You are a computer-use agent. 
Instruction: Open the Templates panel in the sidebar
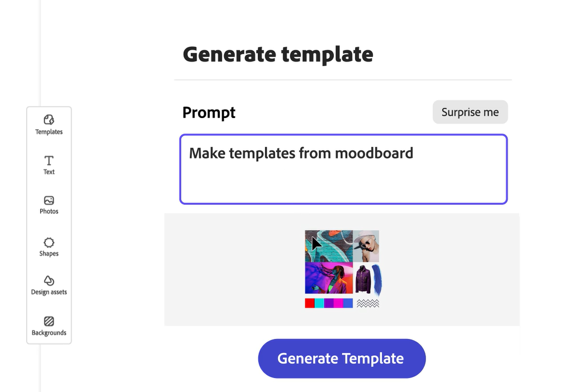(49, 124)
